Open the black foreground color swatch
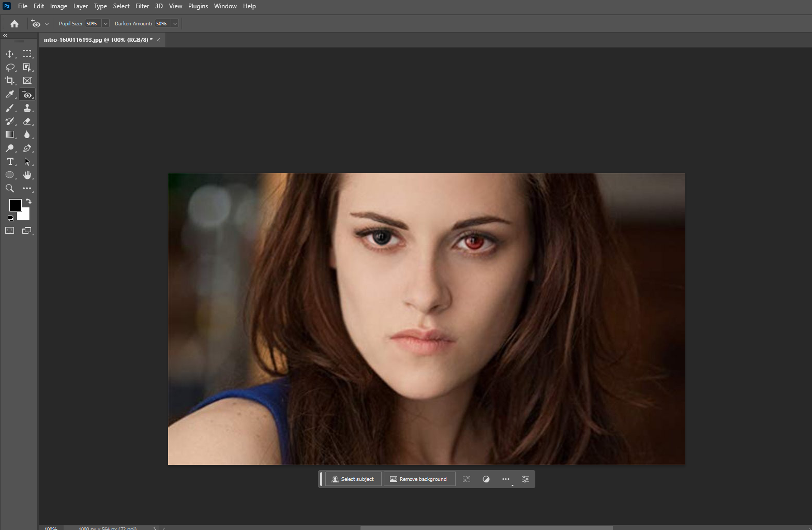This screenshot has width=812, height=530. (14, 205)
